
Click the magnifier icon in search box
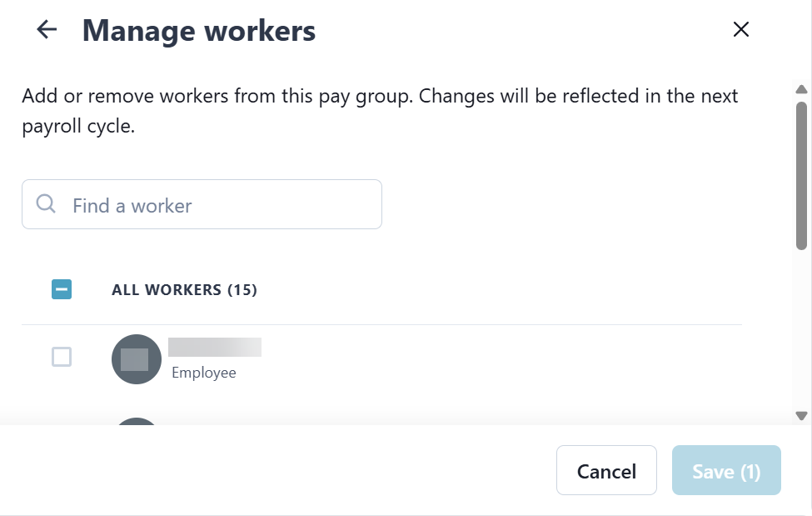(47, 204)
